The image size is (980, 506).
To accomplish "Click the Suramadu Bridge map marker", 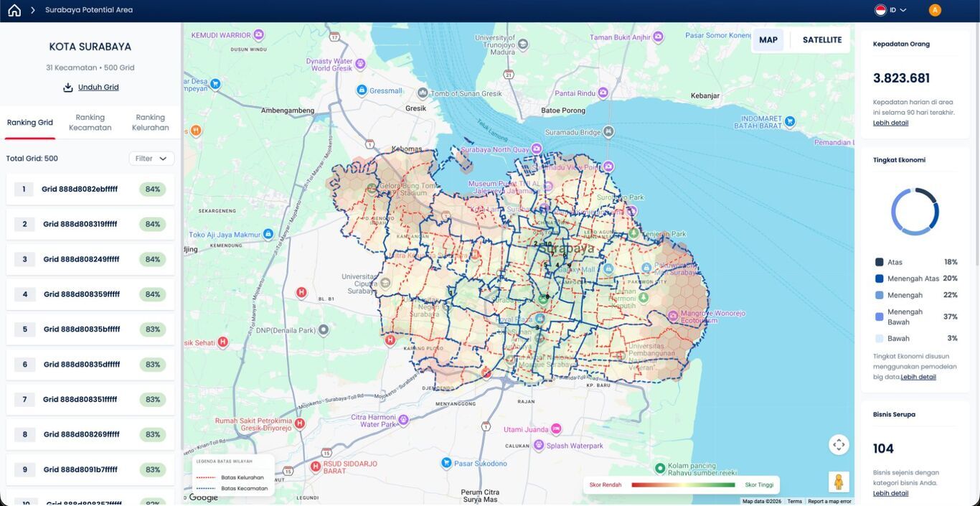I will [609, 131].
